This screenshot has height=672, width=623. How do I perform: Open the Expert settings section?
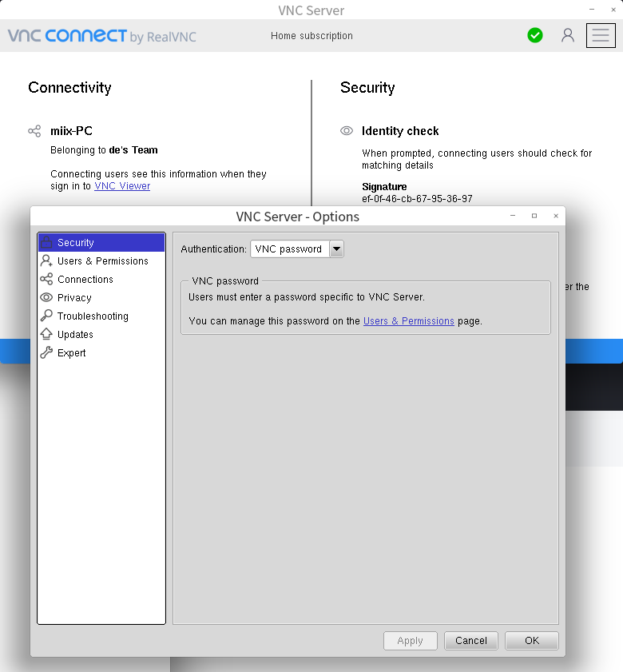coord(101,352)
